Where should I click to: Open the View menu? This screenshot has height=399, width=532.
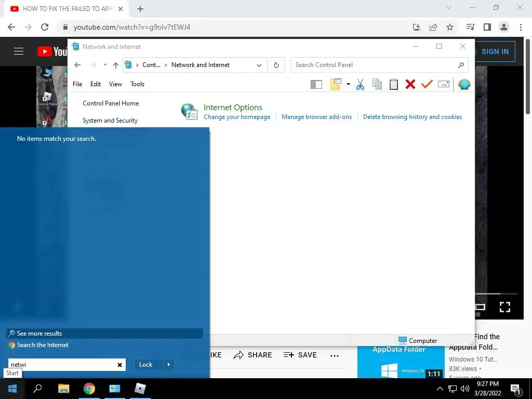click(115, 84)
